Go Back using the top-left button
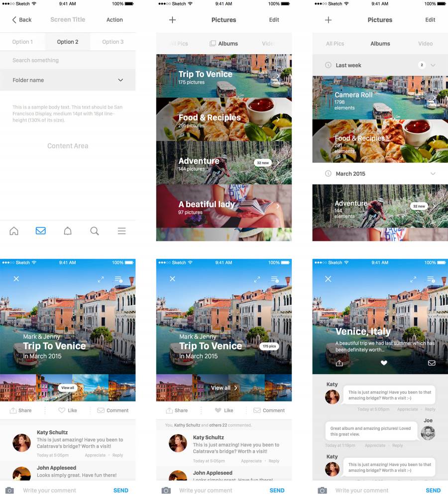 coord(21,20)
